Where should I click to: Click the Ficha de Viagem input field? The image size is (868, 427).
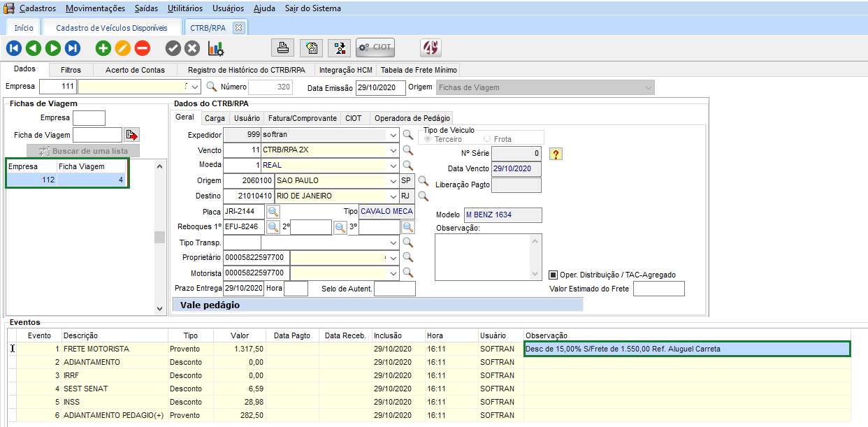[97, 135]
